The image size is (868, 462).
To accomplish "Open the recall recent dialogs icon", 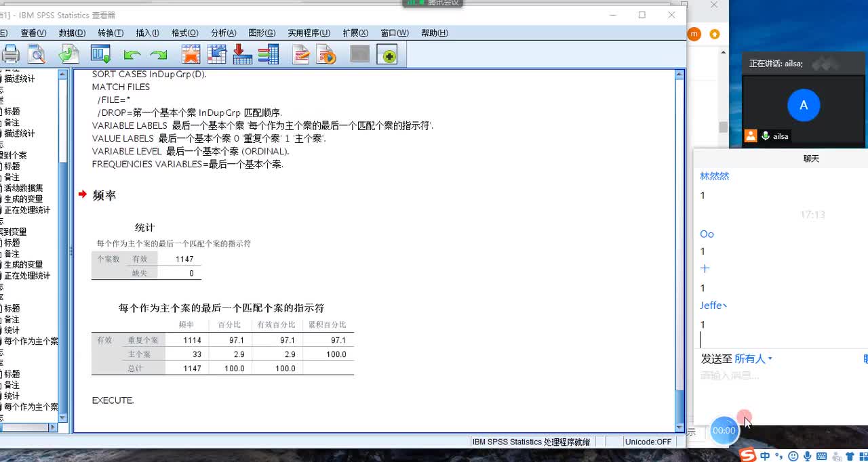I will point(100,54).
